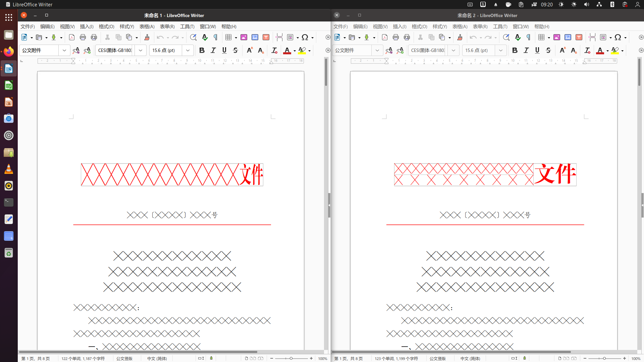Open New document dropdown arrow in left window
Screen dimensions: 644x362
(32, 38)
